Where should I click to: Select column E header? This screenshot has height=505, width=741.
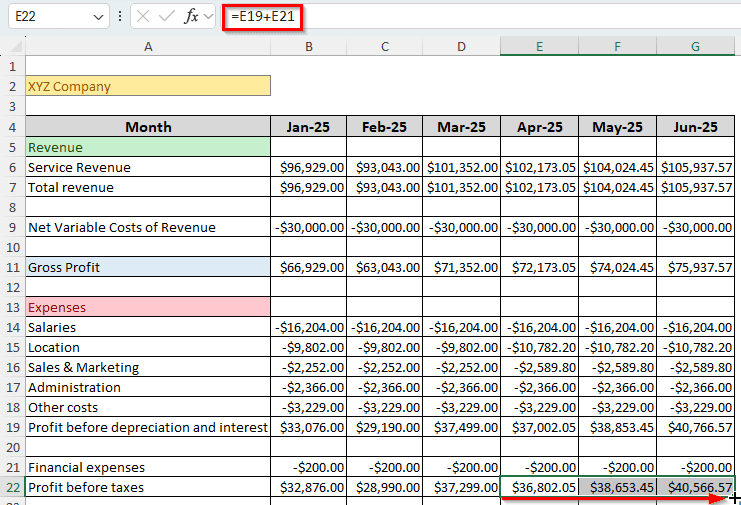click(539, 46)
